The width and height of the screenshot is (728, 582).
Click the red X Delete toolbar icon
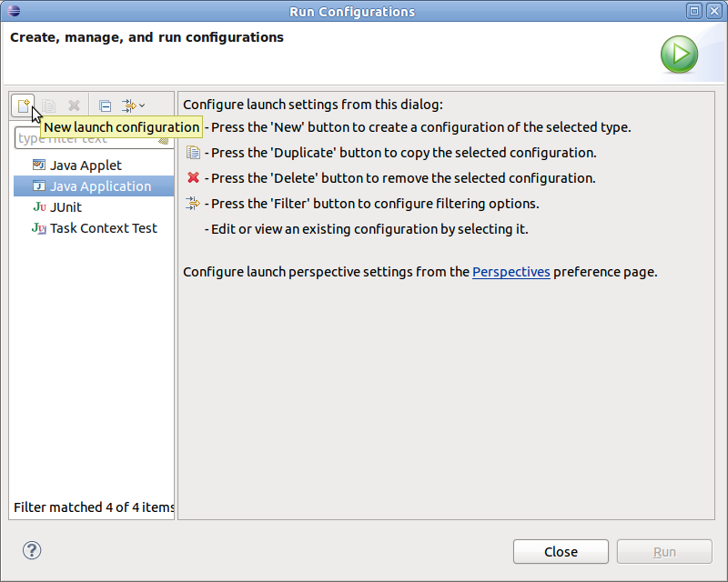[75, 105]
